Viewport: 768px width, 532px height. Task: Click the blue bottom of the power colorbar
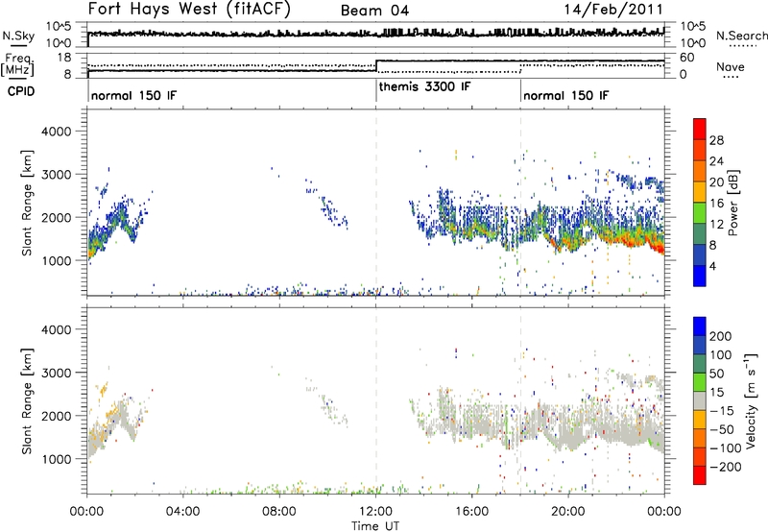(700, 276)
